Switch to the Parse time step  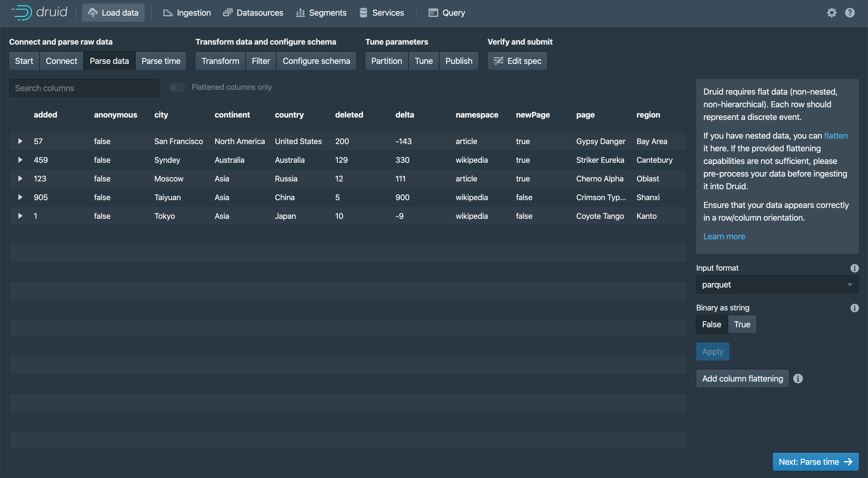coord(161,61)
